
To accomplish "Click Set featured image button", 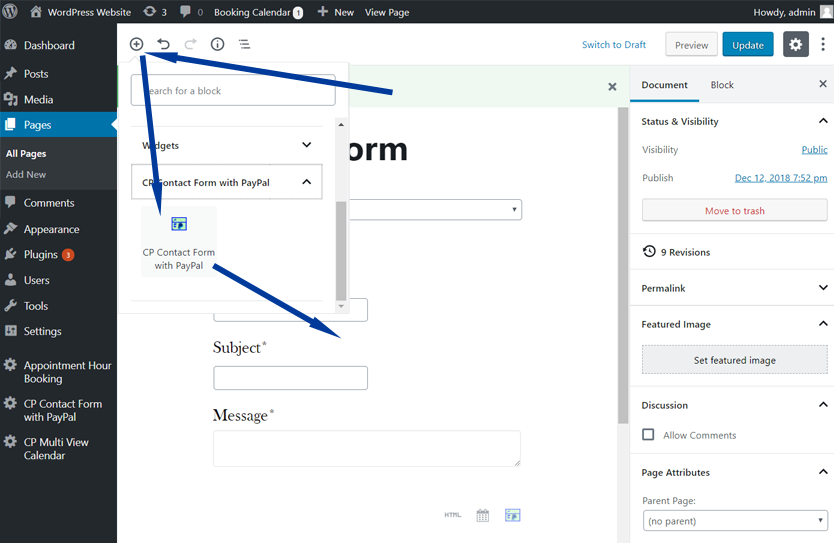I will (x=735, y=360).
